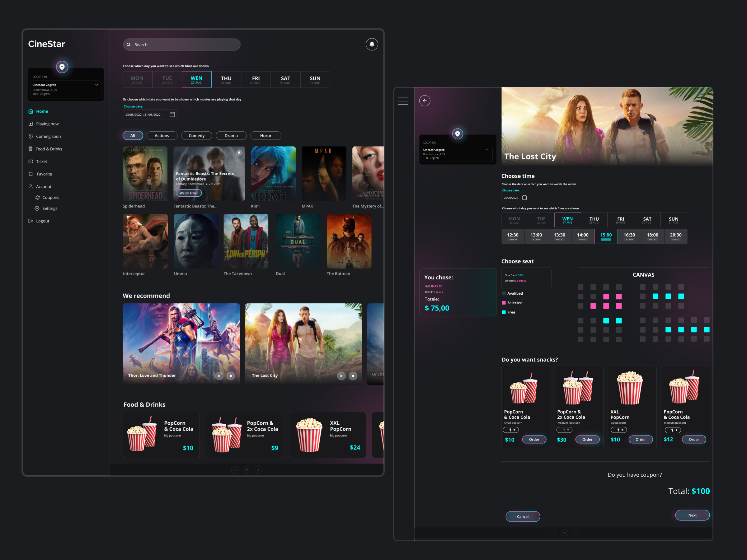747x560 pixels.
Task: Click the calendar icon beside 25/08/2022 : 31/08/2022
Action: point(172,114)
